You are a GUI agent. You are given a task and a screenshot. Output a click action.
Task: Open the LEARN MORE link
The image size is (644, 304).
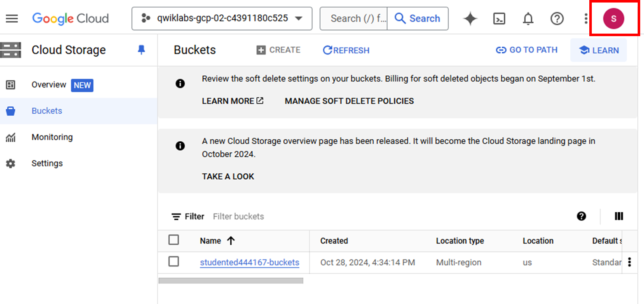pyautogui.click(x=233, y=101)
